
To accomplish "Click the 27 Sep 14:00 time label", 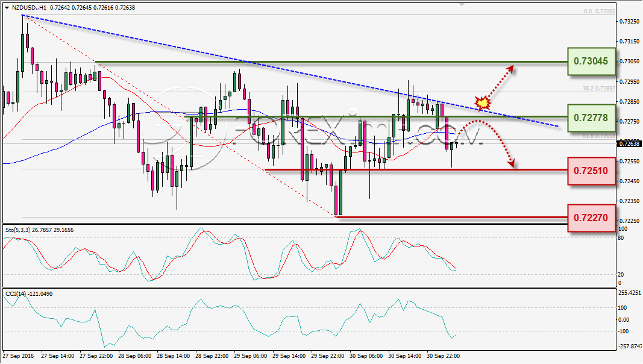I will [58, 356].
